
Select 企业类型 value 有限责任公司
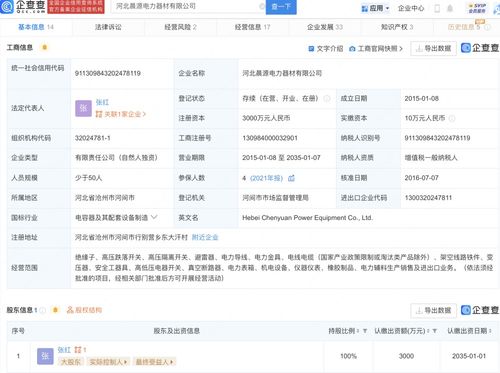pyautogui.click(x=116, y=158)
